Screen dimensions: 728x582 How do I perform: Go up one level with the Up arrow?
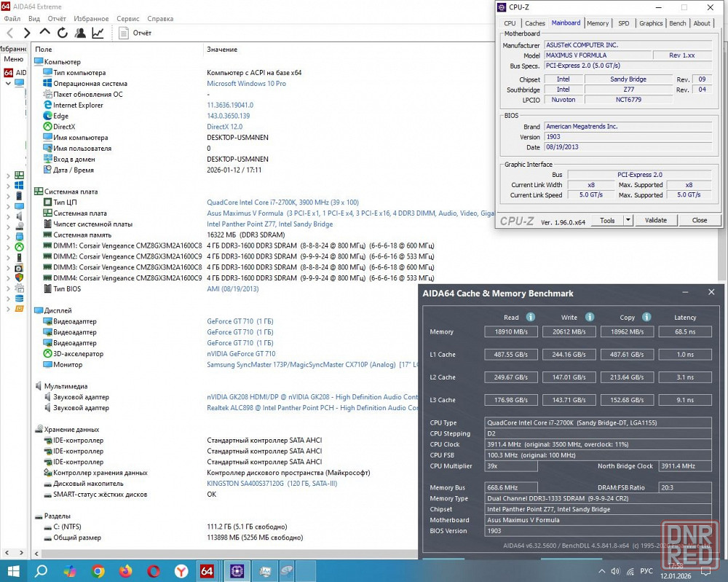click(44, 33)
